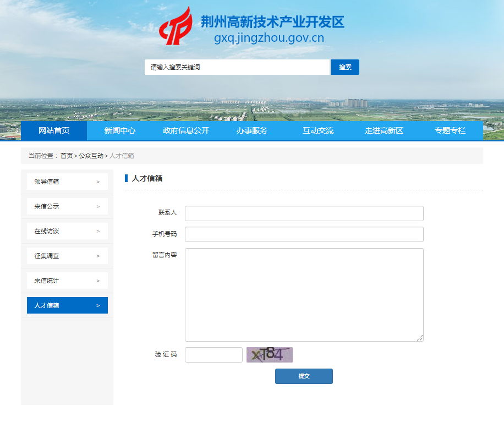Open the 新闻中心 menu item

click(120, 130)
